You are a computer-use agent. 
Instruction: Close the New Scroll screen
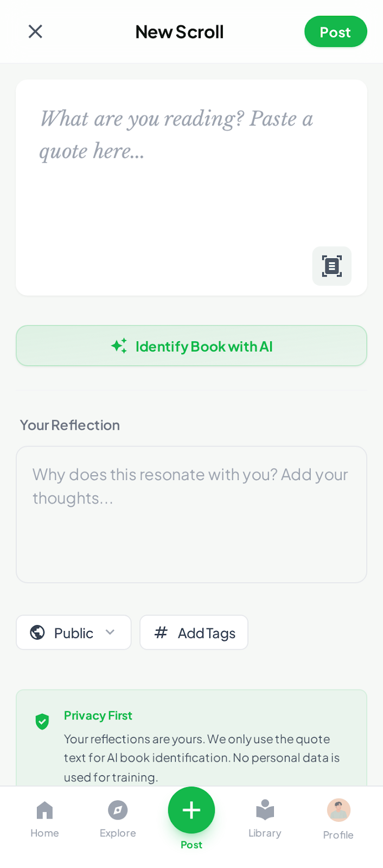tap(35, 31)
